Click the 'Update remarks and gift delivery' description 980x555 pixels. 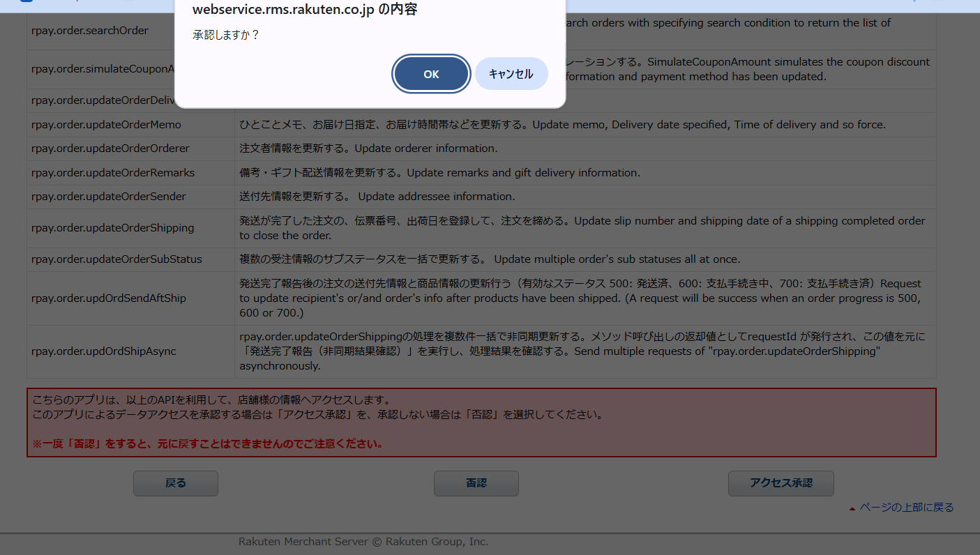click(x=439, y=172)
